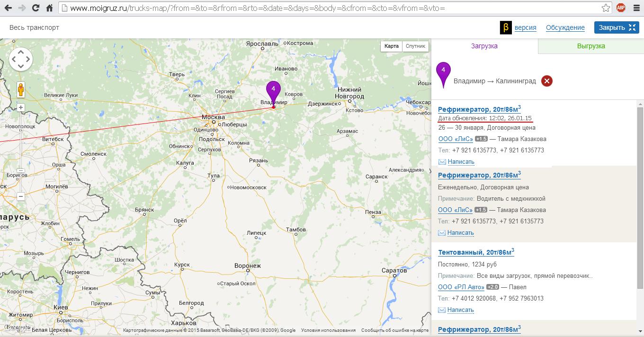The width and height of the screenshot is (644, 337).
Task: Zoom in the map with plus button
Action: [x=21, y=108]
